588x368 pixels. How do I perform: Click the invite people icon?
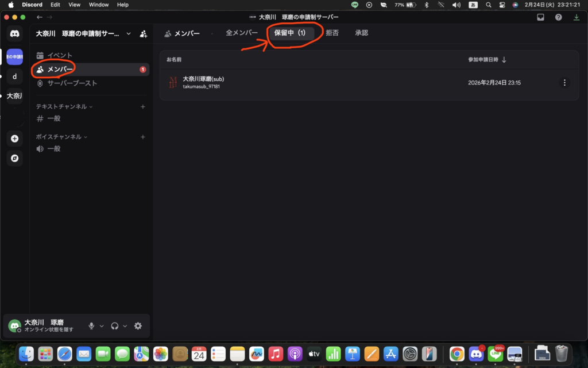pos(143,34)
